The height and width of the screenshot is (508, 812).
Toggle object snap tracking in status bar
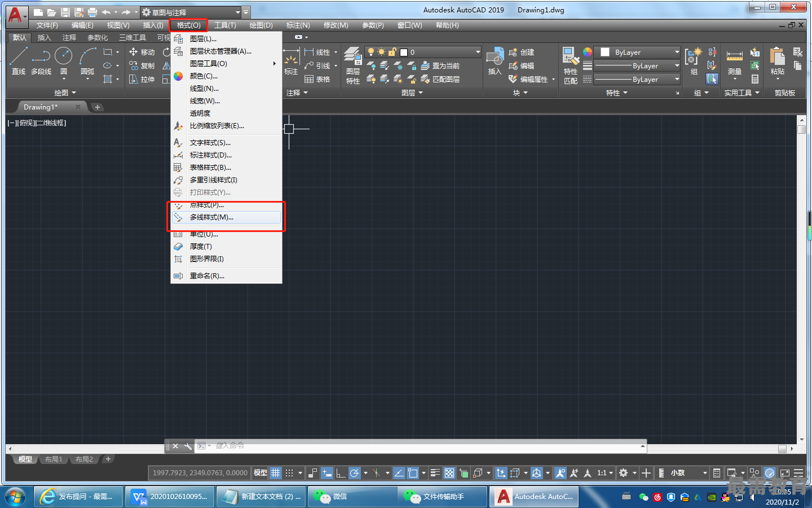[x=399, y=473]
